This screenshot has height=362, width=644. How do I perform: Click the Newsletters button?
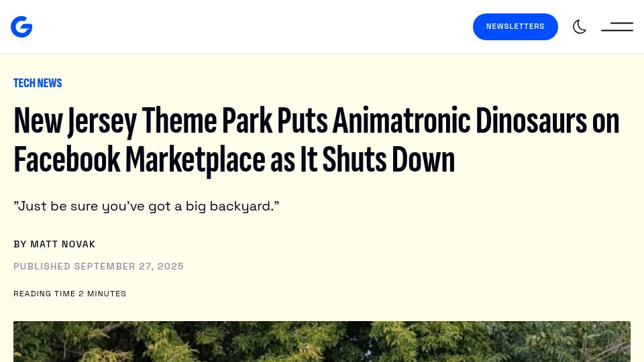click(x=515, y=27)
